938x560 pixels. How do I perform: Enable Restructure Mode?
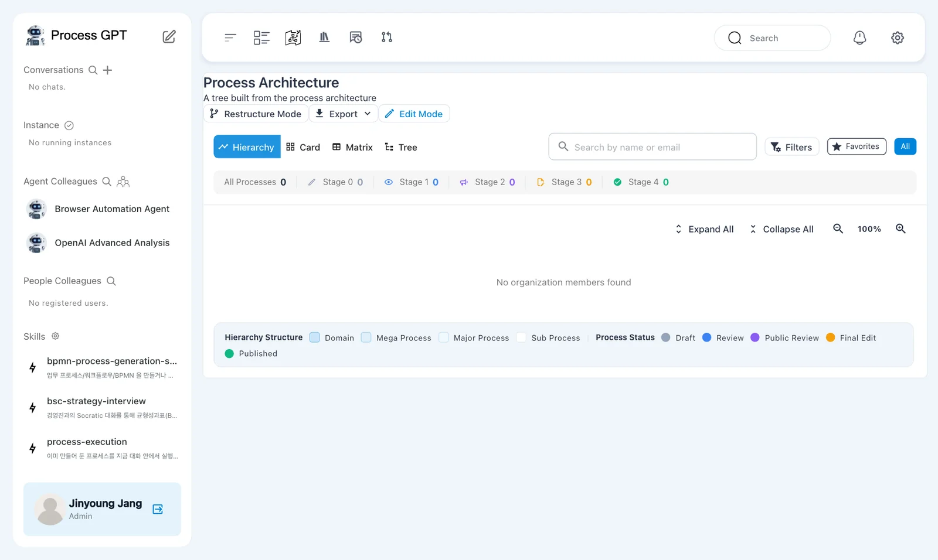pos(256,114)
